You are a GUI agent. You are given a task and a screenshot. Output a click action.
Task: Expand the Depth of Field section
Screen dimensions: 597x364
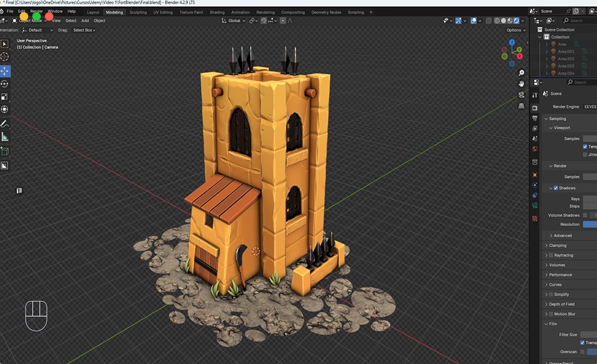(562, 304)
